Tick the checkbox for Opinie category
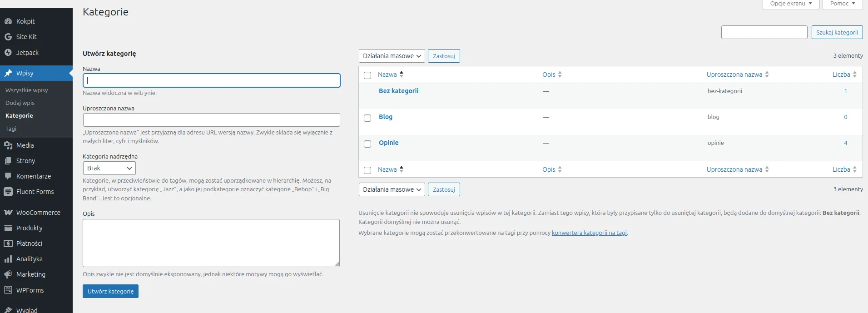This screenshot has width=868, height=313. point(367,144)
